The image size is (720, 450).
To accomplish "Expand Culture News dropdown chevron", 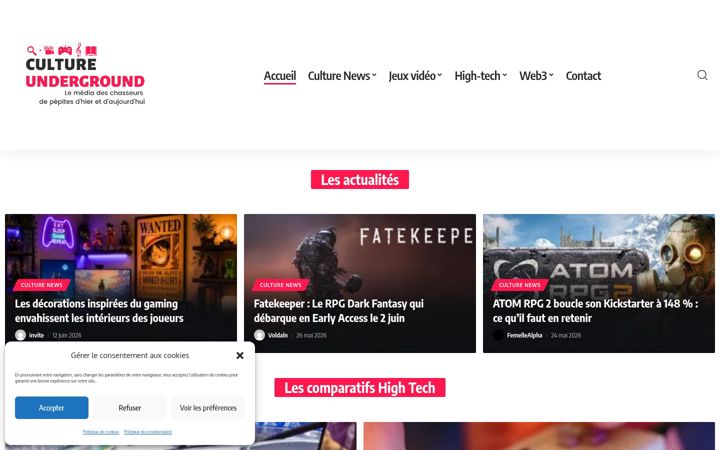I will [374, 75].
